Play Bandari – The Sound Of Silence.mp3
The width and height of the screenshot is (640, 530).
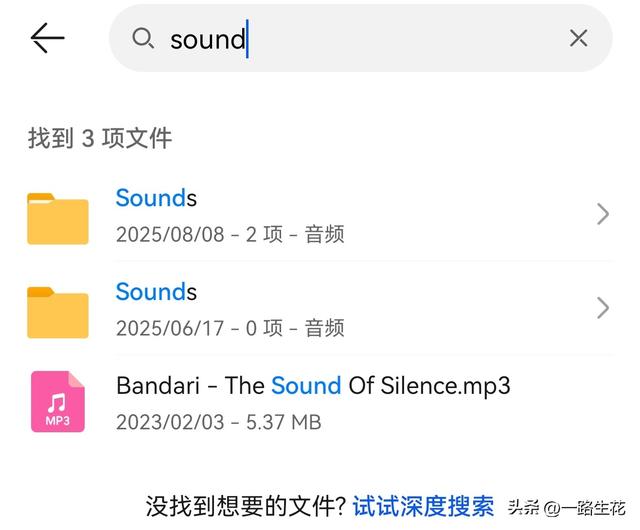coord(313,385)
